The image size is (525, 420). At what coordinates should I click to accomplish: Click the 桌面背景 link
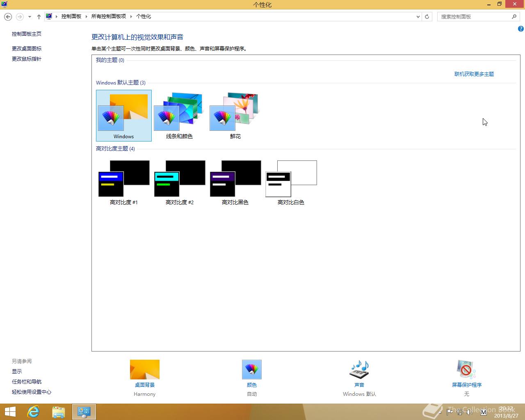click(145, 385)
